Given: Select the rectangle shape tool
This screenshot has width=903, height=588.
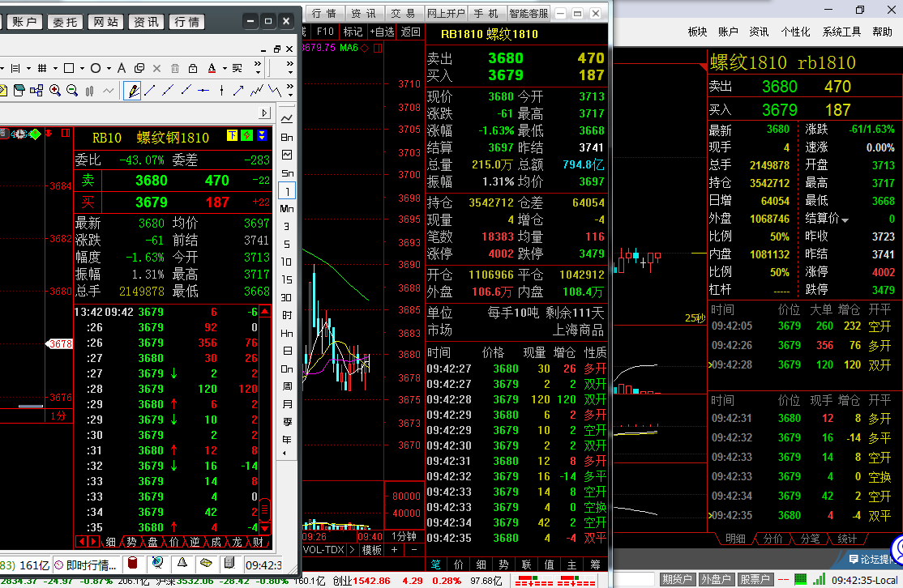Looking at the screenshot, I should pos(69,68).
